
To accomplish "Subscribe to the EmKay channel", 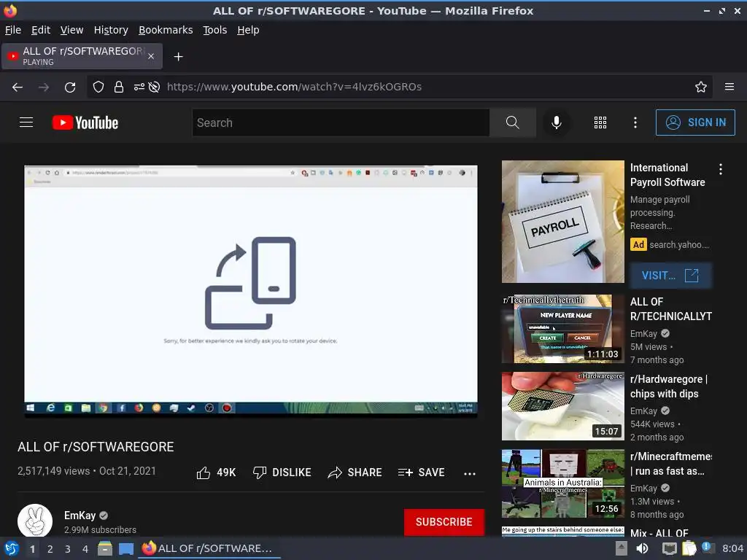I will click(444, 522).
